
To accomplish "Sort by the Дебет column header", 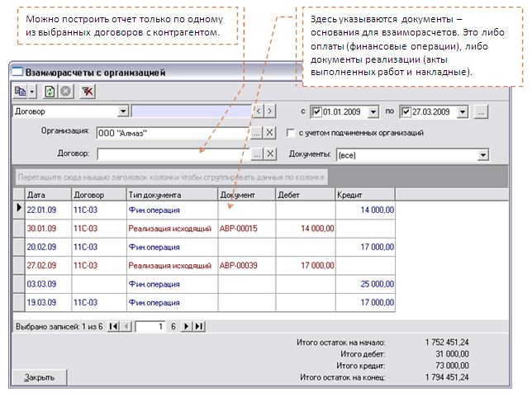I will pos(306,195).
